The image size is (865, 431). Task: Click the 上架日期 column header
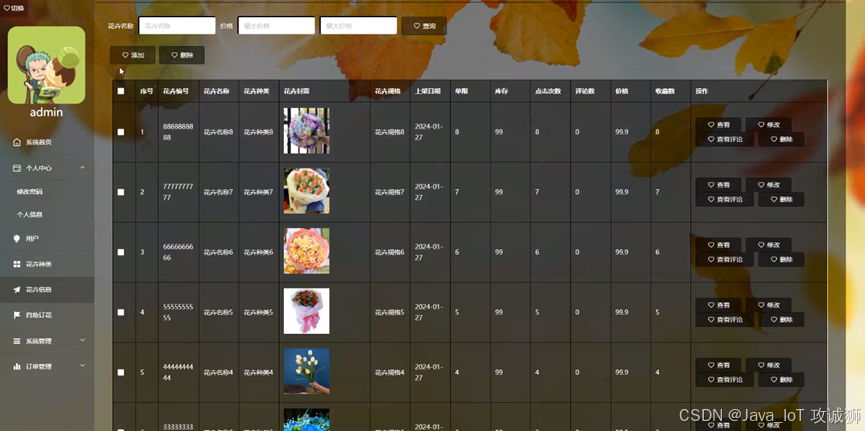428,91
